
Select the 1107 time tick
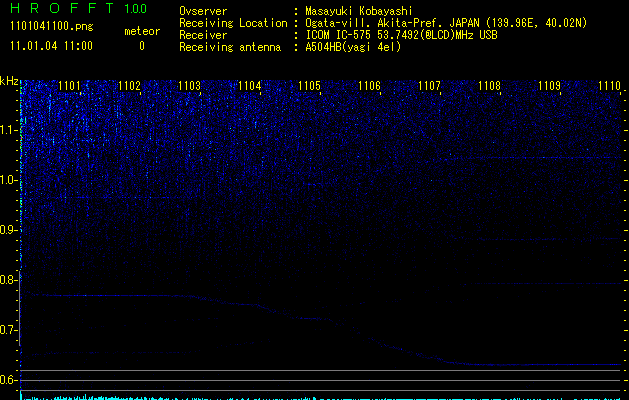[x=429, y=87]
